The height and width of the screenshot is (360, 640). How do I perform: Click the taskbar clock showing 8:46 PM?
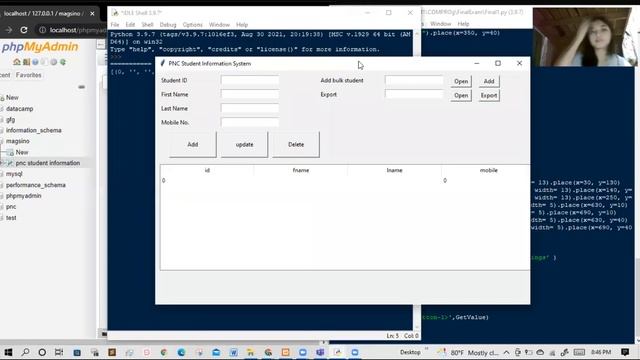(601, 352)
